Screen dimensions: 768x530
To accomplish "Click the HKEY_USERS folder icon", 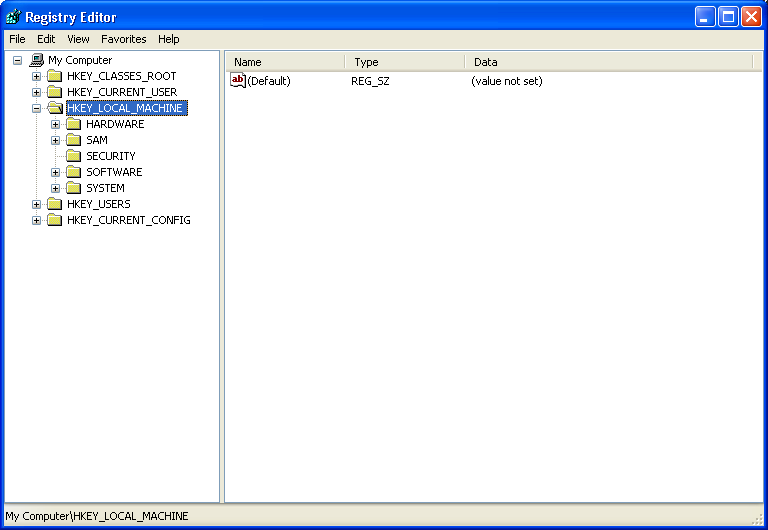I will click(54, 204).
